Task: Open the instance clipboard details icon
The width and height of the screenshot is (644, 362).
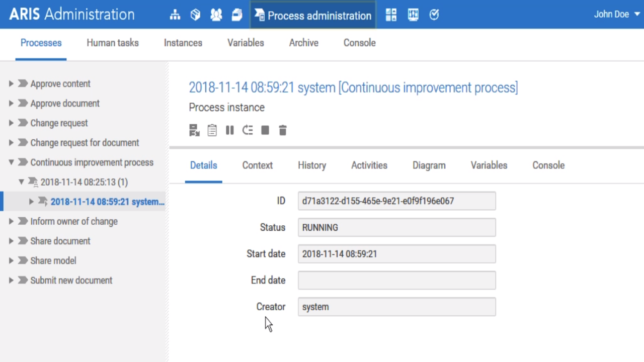Action: [212, 130]
